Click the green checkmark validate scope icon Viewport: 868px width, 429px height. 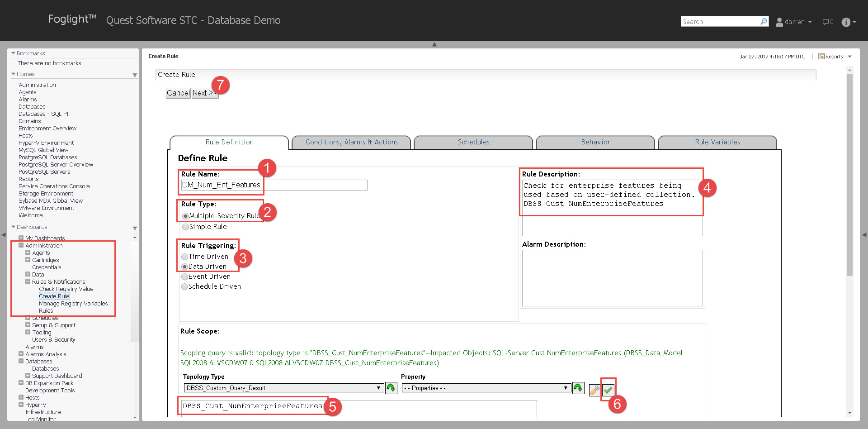click(608, 390)
